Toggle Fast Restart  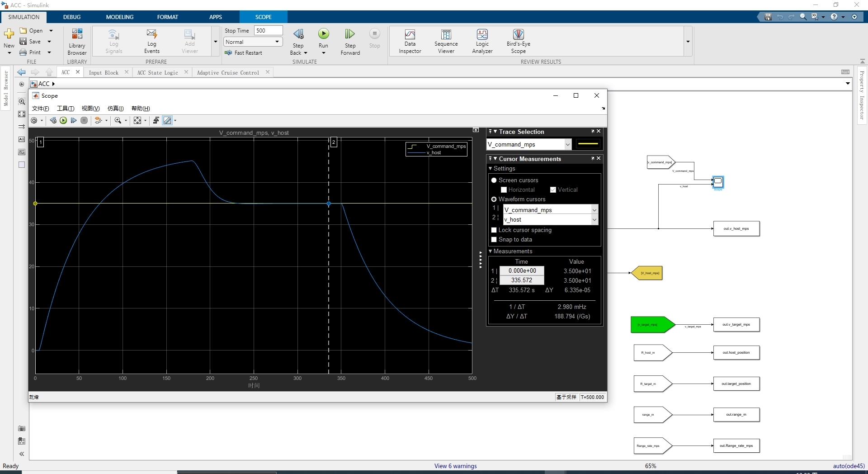click(x=243, y=52)
